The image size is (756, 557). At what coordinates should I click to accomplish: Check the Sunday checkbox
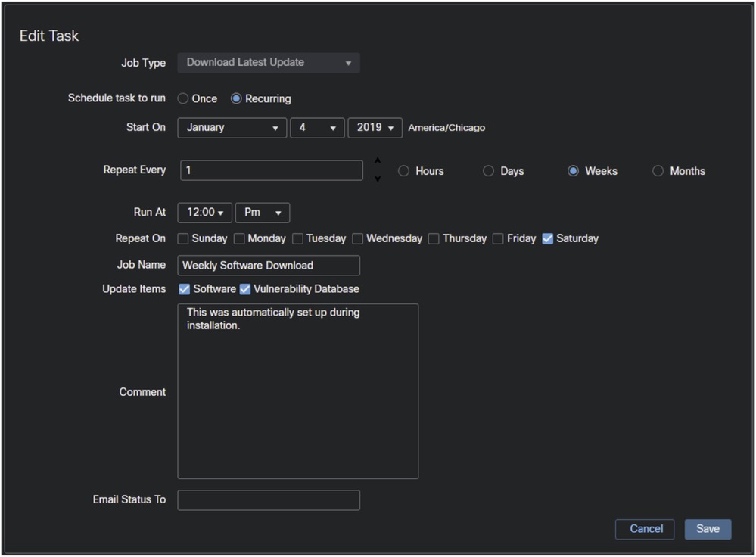(182, 238)
